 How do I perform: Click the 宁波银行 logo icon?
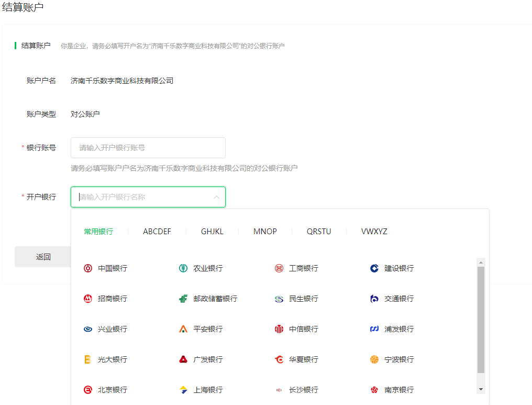point(374,359)
